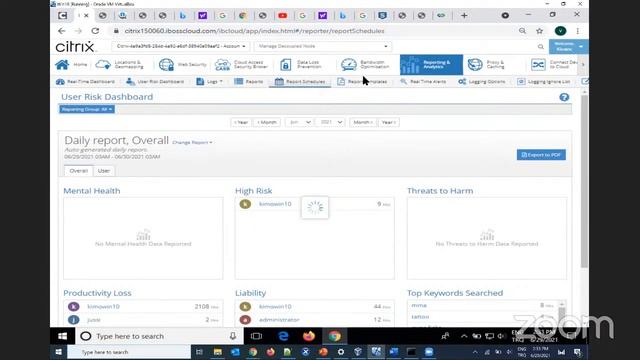Open Chrome three-dot menu

(577, 31)
